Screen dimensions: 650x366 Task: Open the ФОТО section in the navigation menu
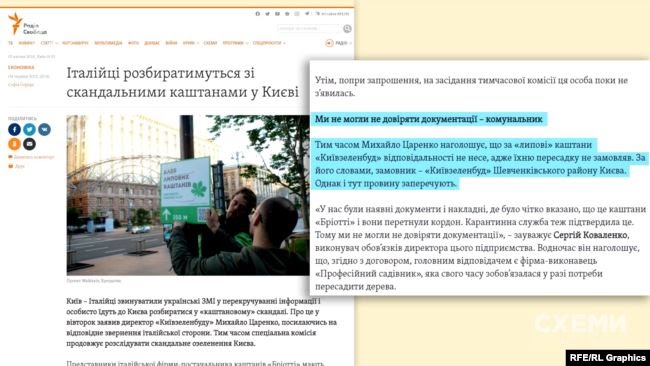133,43
